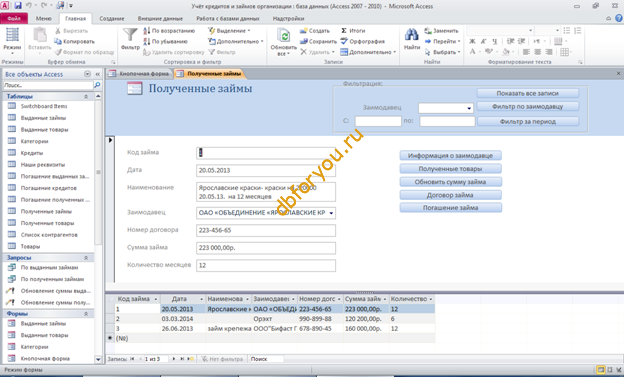Click the Фильтр за период button
Viewport: 624px width, 377px height.
point(527,122)
